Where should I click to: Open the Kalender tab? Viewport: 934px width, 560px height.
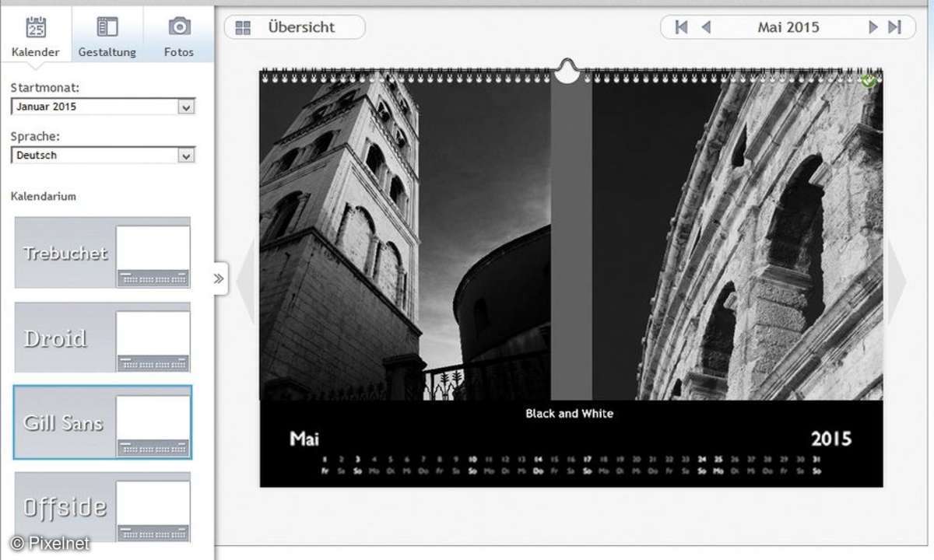36,34
